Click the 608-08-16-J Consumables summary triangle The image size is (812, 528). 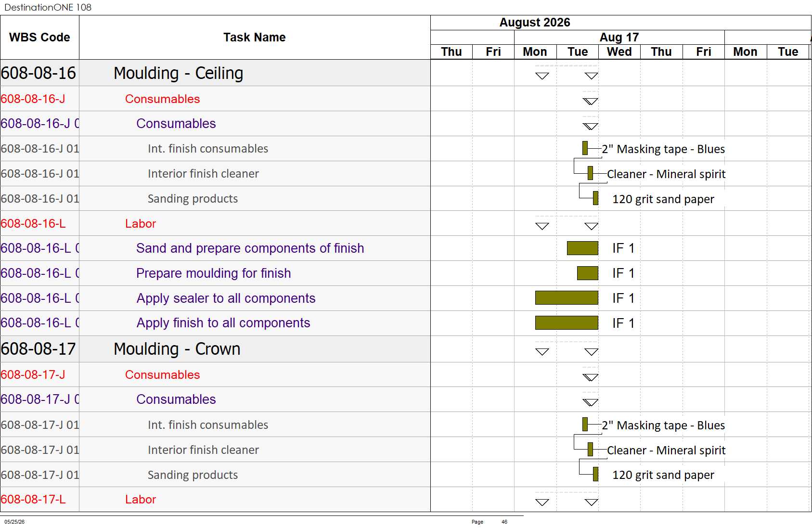pos(590,101)
